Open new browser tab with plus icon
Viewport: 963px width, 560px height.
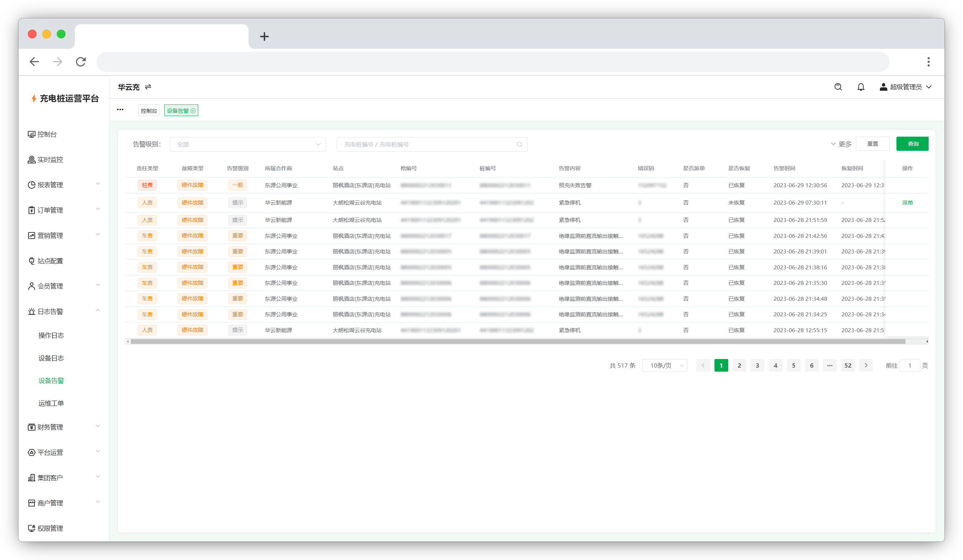(264, 37)
